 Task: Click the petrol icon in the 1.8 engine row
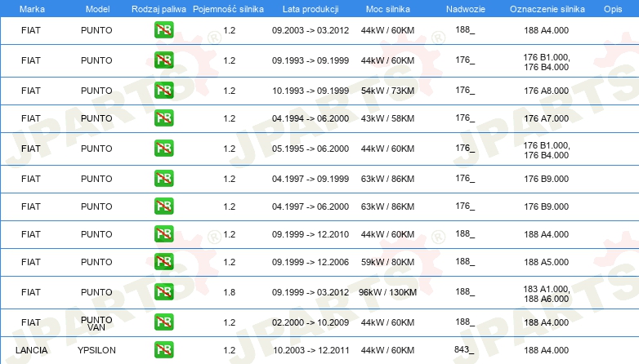[163, 291]
